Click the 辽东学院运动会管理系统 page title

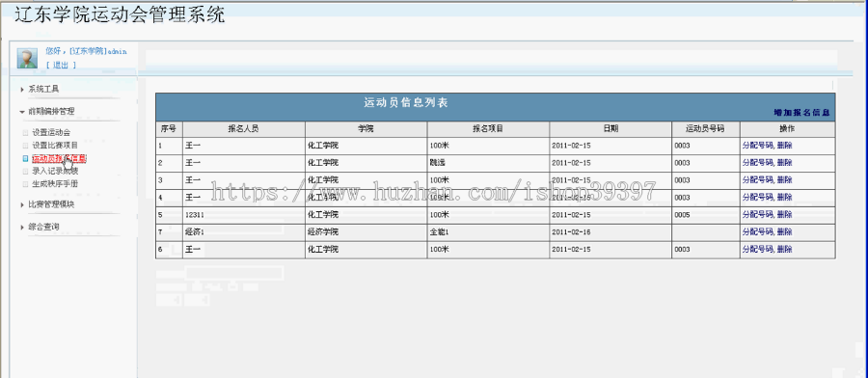pyautogui.click(x=120, y=14)
